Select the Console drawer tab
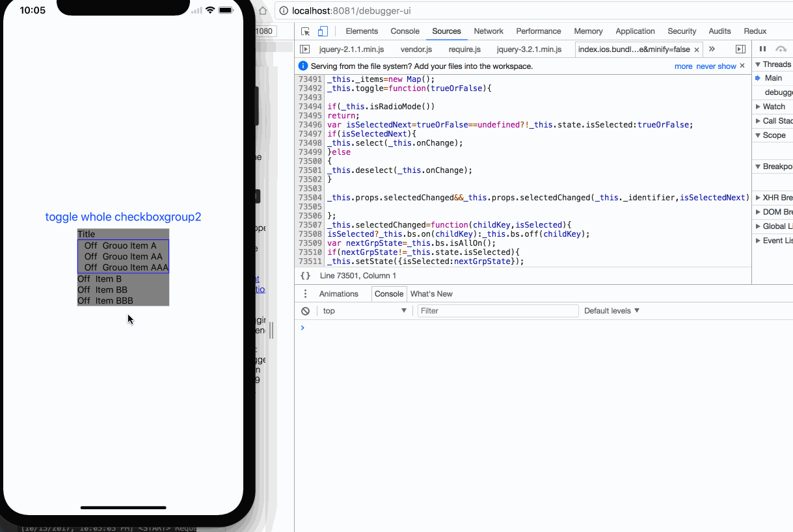This screenshot has width=793, height=532. 389,294
